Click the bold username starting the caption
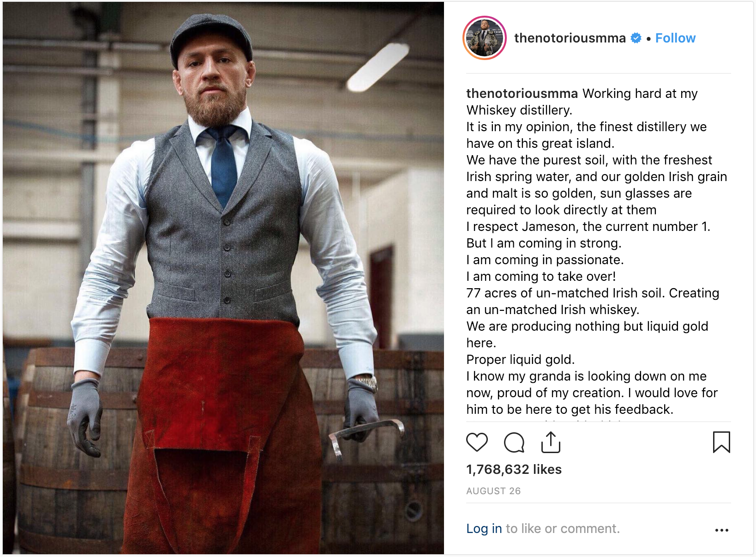756x557 pixels. [x=522, y=94]
